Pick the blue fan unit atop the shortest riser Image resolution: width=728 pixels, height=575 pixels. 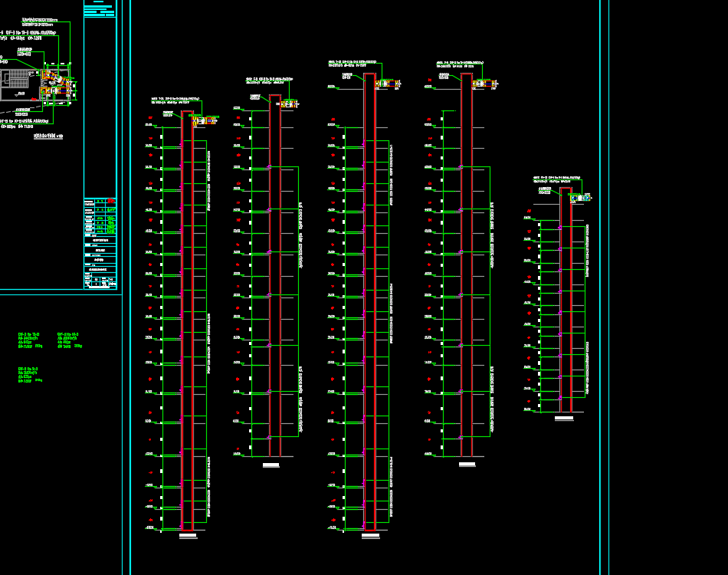coord(580,197)
